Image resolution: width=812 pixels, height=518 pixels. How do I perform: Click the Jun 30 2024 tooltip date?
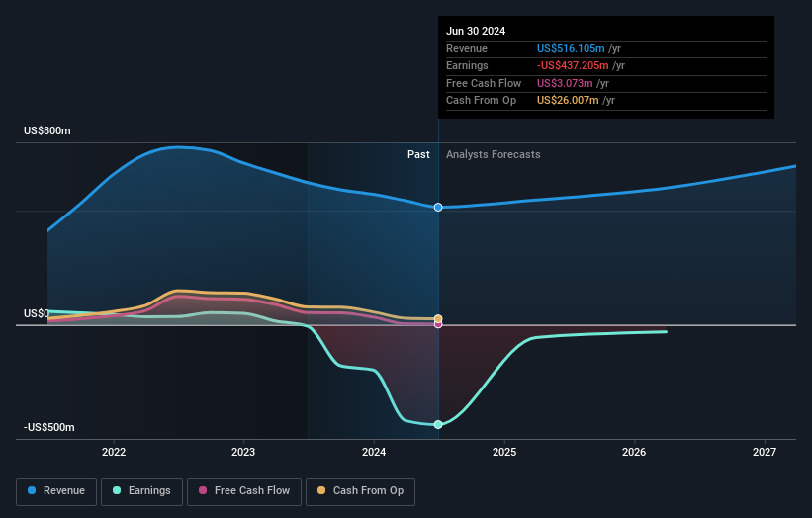tap(476, 31)
